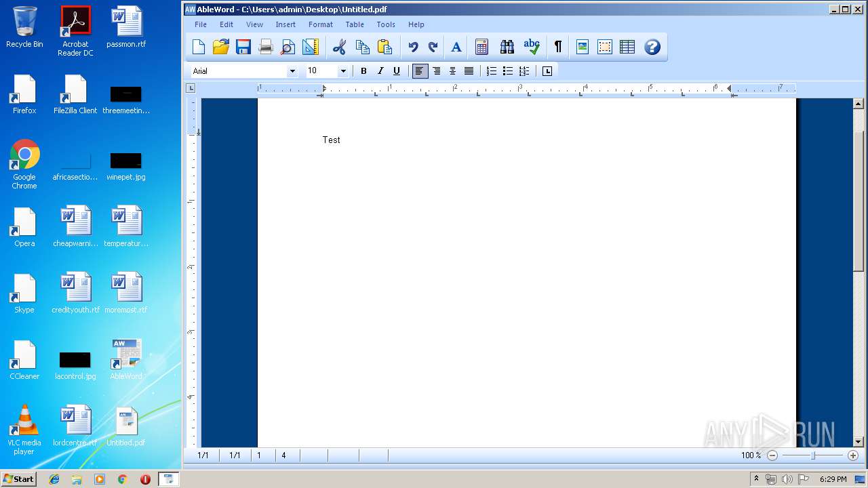Open font formatting with the A icon

coord(456,47)
